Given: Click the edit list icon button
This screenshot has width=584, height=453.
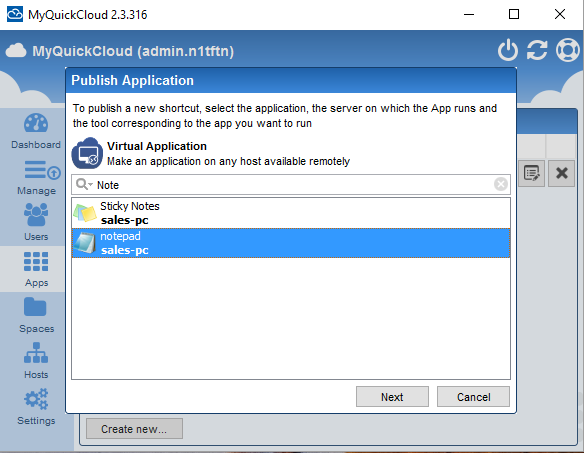Looking at the screenshot, I should coord(531,173).
